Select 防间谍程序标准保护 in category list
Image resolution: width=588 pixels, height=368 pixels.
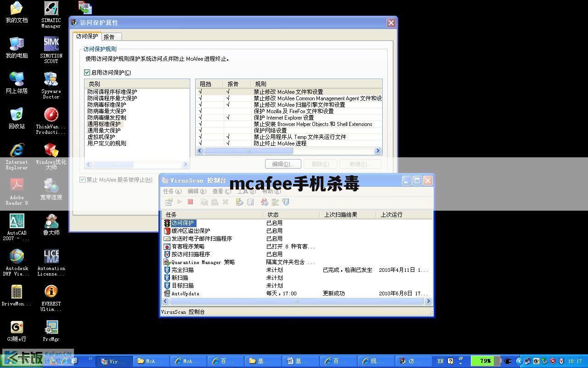tap(112, 92)
